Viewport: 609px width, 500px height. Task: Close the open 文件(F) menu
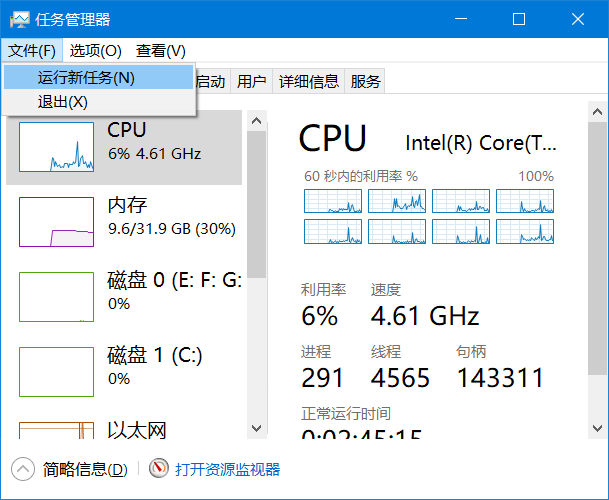point(31,50)
